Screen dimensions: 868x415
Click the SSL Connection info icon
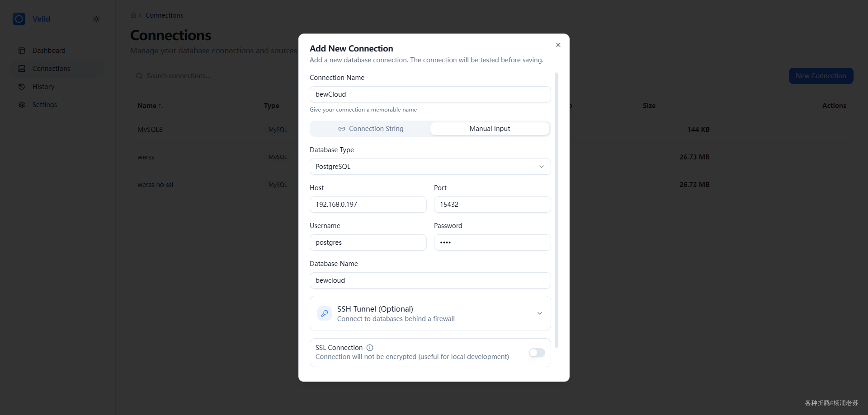[x=370, y=348]
